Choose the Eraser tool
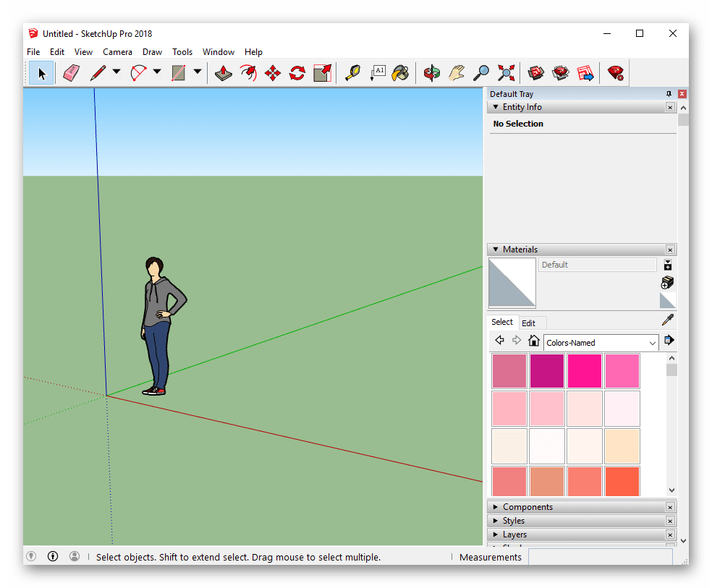 point(72,73)
